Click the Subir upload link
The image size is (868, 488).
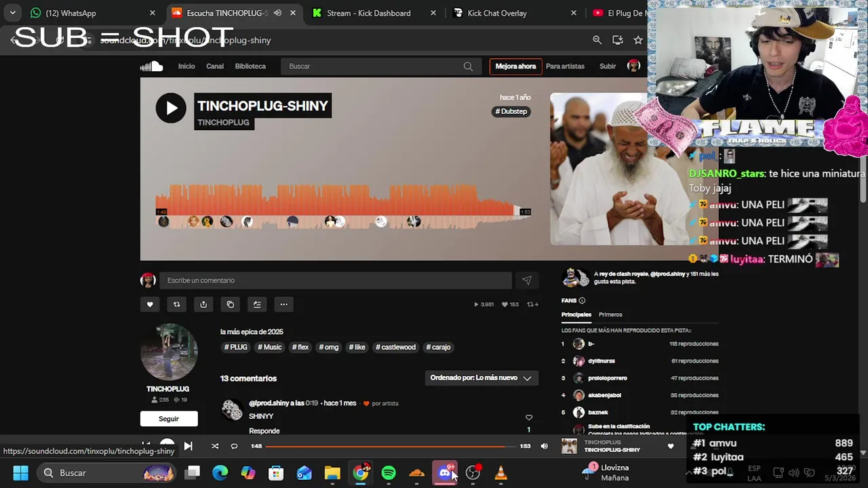click(608, 66)
